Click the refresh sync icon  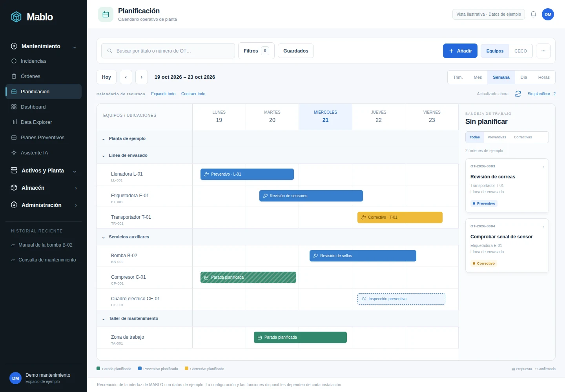518,94
